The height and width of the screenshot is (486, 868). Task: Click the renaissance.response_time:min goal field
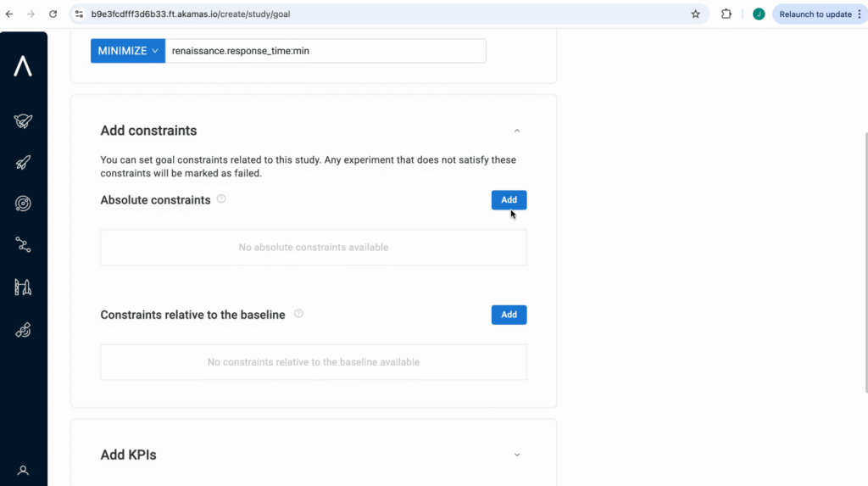coord(325,51)
